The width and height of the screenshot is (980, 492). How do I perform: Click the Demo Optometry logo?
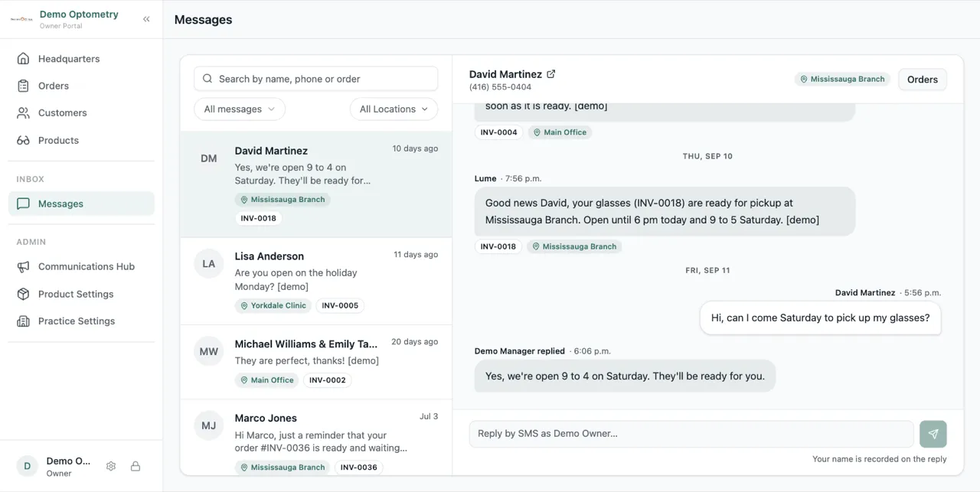21,19
